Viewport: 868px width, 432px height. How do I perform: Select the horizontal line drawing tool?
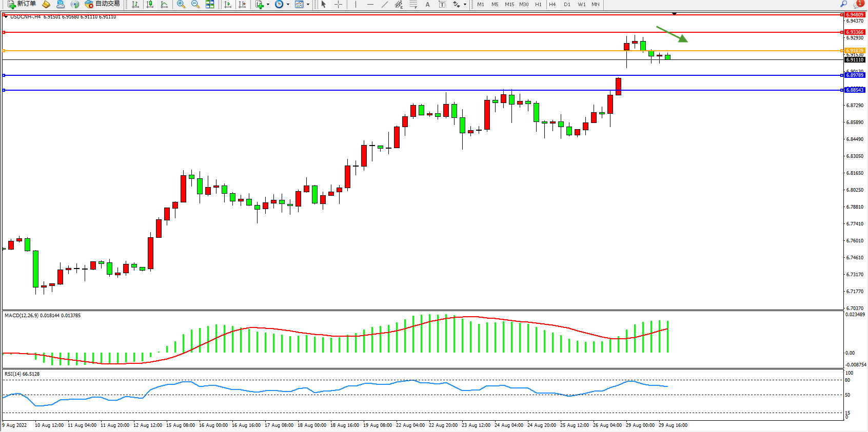point(370,4)
